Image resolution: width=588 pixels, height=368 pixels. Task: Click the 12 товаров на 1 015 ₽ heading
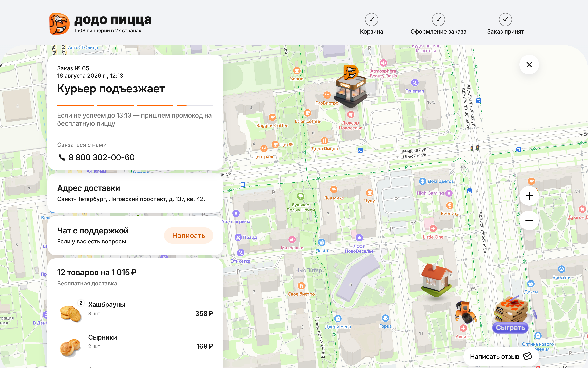pyautogui.click(x=97, y=272)
